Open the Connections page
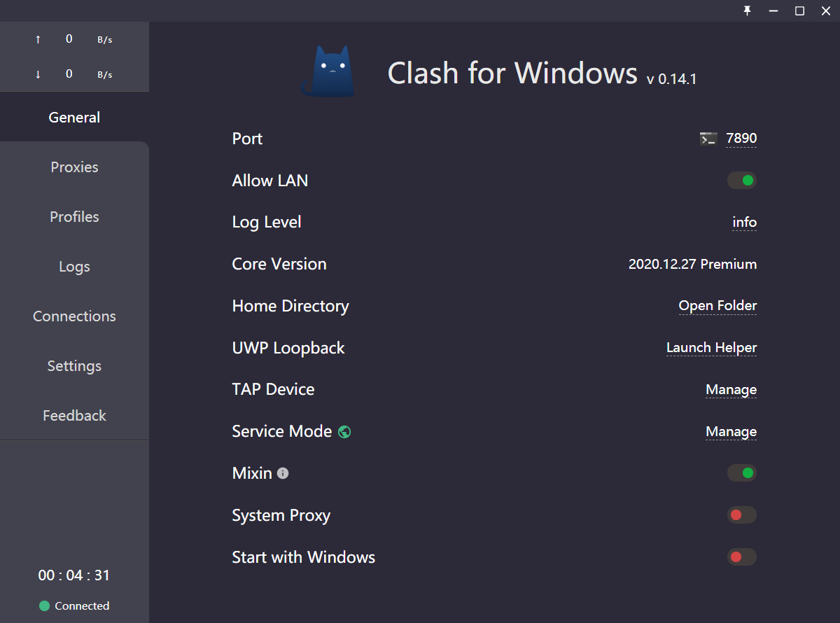This screenshot has height=623, width=840. coord(74,316)
